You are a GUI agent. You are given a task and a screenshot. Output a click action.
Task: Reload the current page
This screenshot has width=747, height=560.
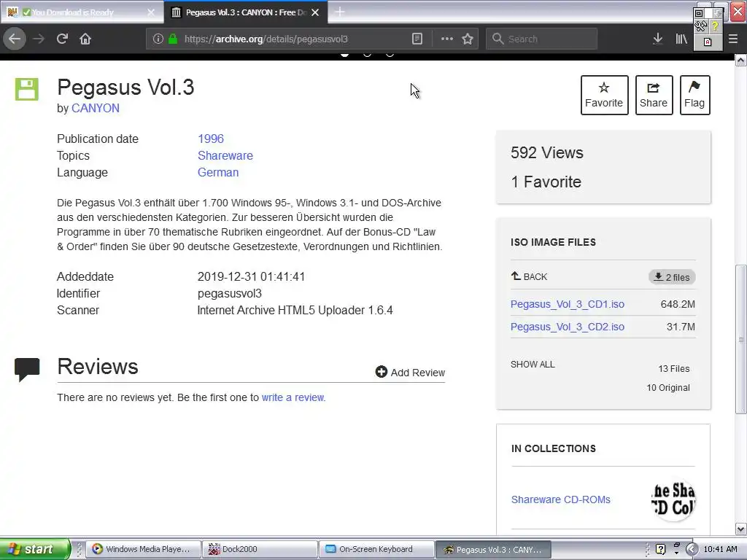pyautogui.click(x=62, y=39)
